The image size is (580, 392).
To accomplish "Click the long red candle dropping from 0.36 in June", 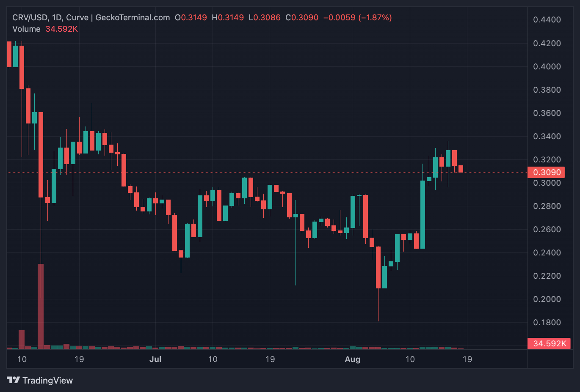I will (41, 155).
